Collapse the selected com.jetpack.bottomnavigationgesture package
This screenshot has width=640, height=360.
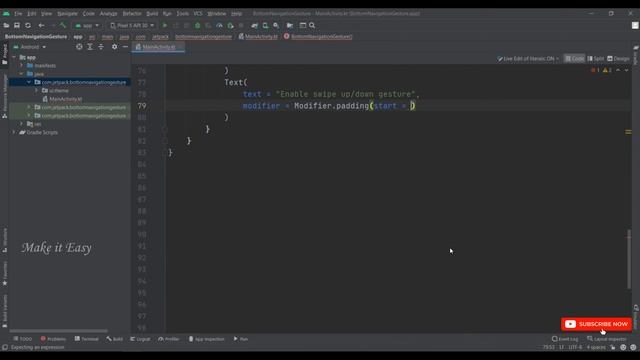click(29, 82)
